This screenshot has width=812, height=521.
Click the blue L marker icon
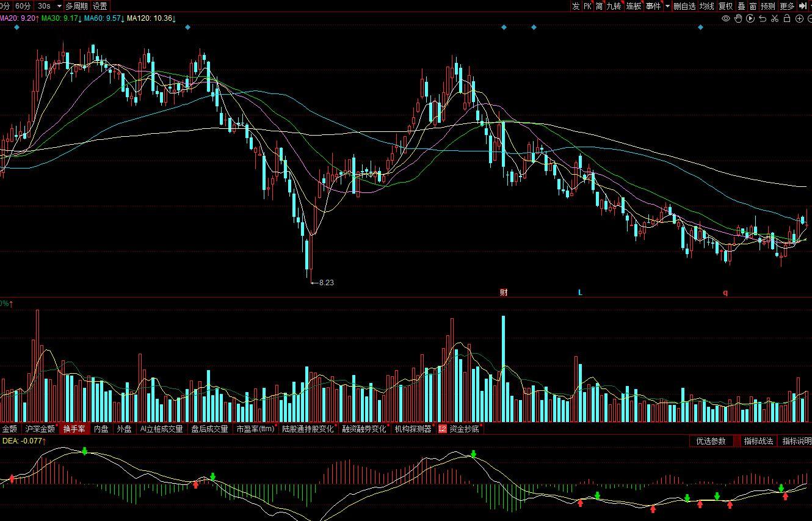(x=580, y=293)
